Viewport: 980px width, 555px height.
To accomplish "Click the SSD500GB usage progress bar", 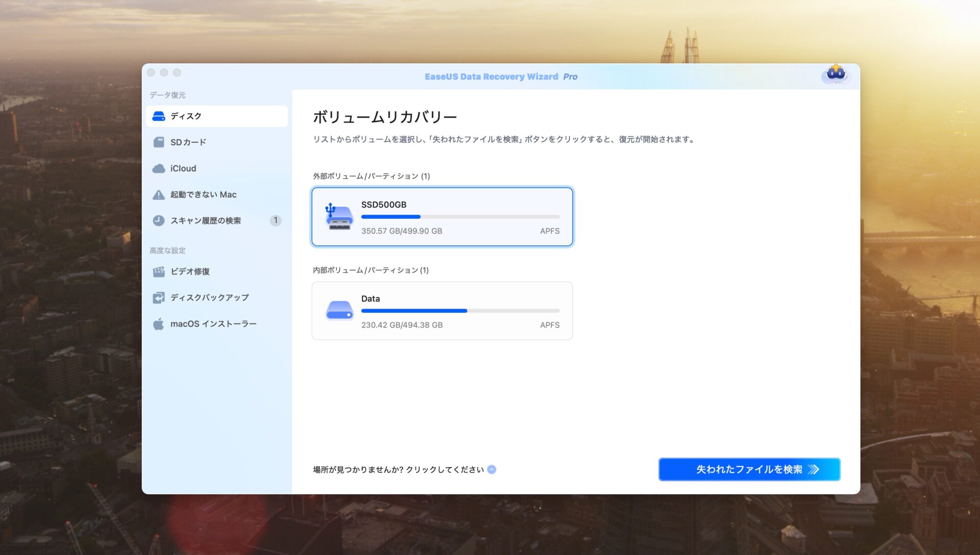I will (460, 217).
